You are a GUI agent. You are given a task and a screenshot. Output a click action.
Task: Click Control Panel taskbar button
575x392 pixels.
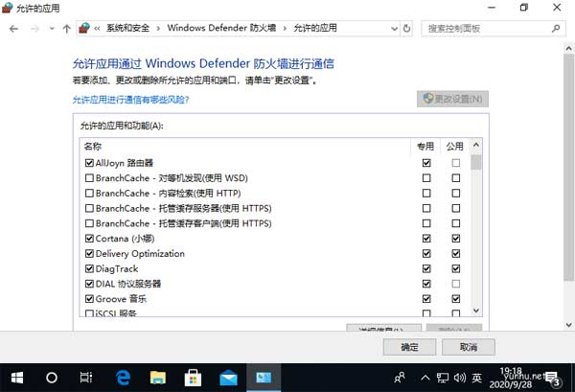coord(264,378)
